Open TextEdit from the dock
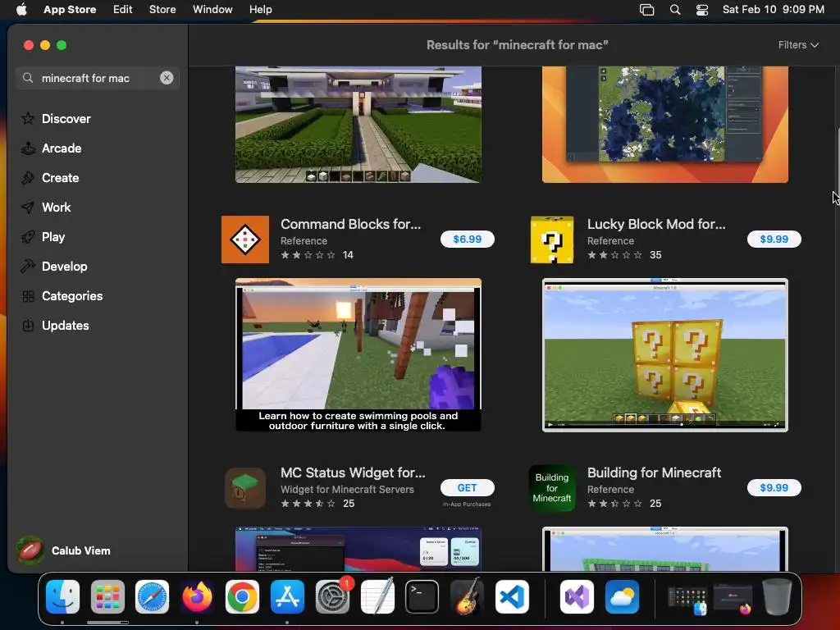 point(377,596)
